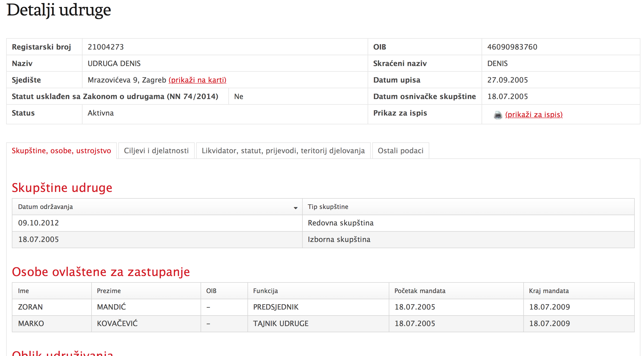Select Skupštine, osobe, ustrojstvo tab
This screenshot has height=356, width=644.
point(61,151)
